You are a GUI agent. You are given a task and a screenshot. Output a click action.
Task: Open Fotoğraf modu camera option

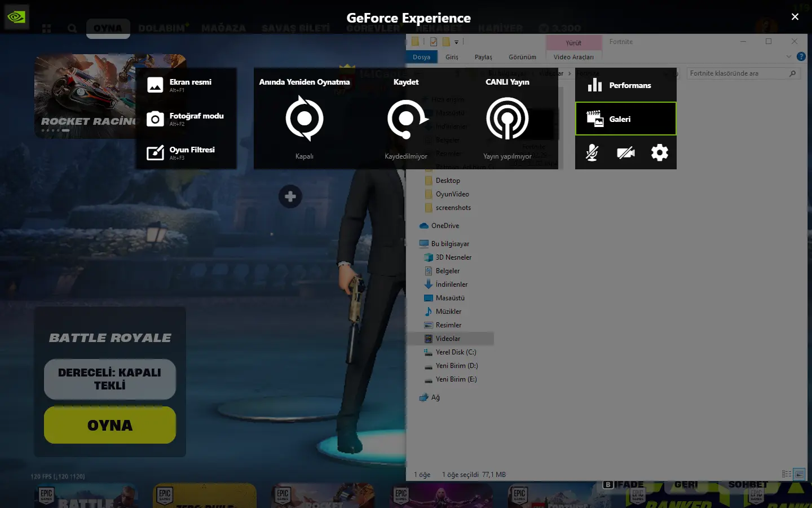click(186, 119)
